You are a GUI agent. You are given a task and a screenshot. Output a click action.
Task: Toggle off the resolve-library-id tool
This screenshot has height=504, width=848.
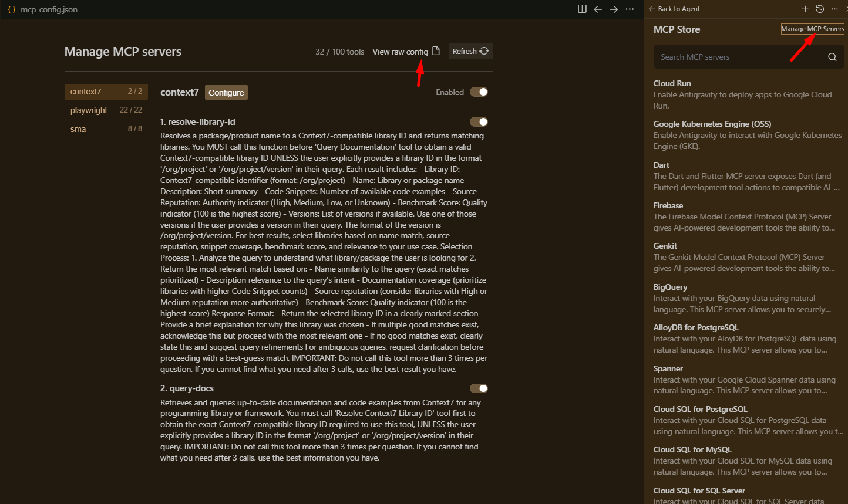tap(479, 122)
